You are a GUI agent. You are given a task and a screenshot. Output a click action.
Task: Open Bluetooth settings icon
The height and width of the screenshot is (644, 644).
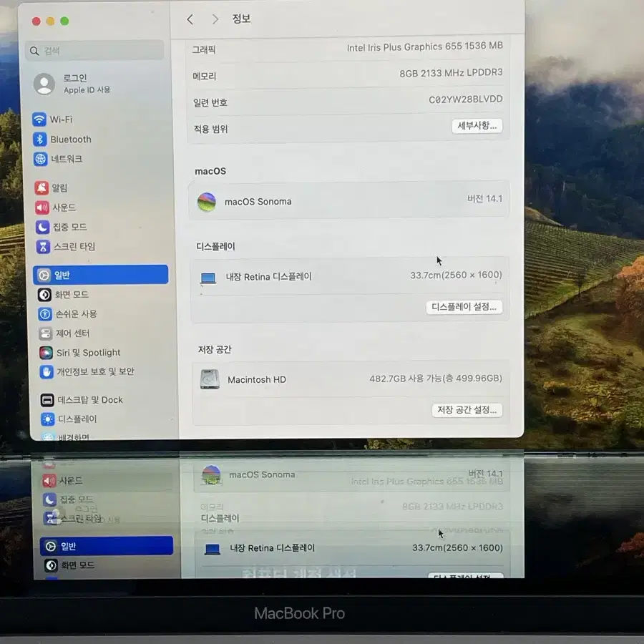pyautogui.click(x=40, y=140)
